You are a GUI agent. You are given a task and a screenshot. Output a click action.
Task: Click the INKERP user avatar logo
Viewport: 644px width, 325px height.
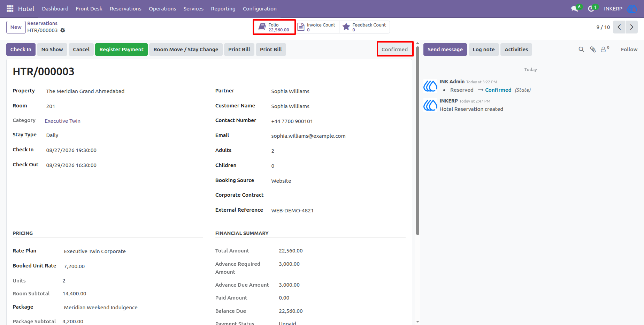[x=632, y=9]
